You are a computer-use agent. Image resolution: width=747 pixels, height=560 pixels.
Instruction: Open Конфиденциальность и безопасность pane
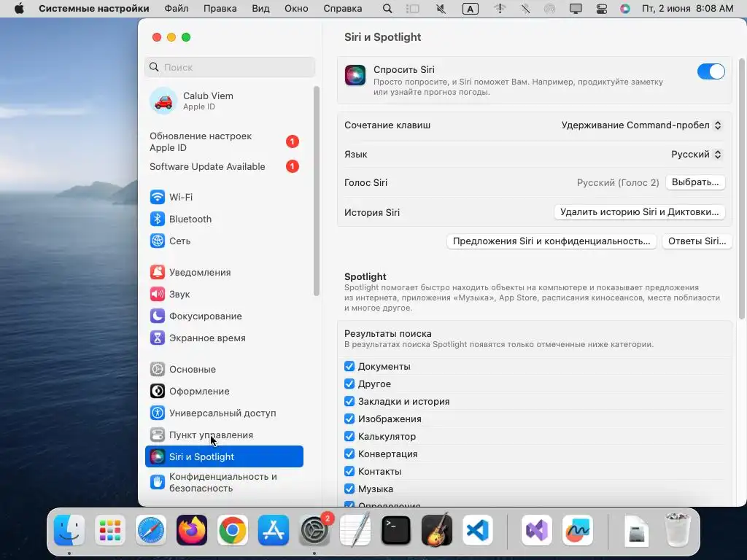224,483
